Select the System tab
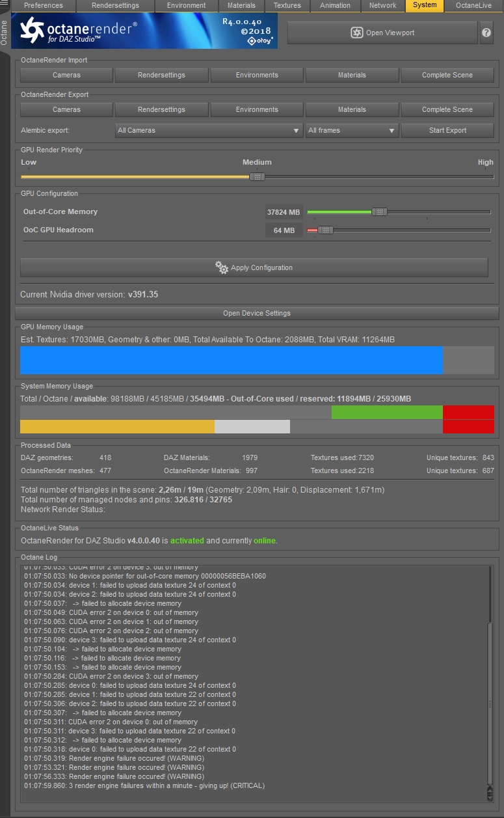 point(425,6)
